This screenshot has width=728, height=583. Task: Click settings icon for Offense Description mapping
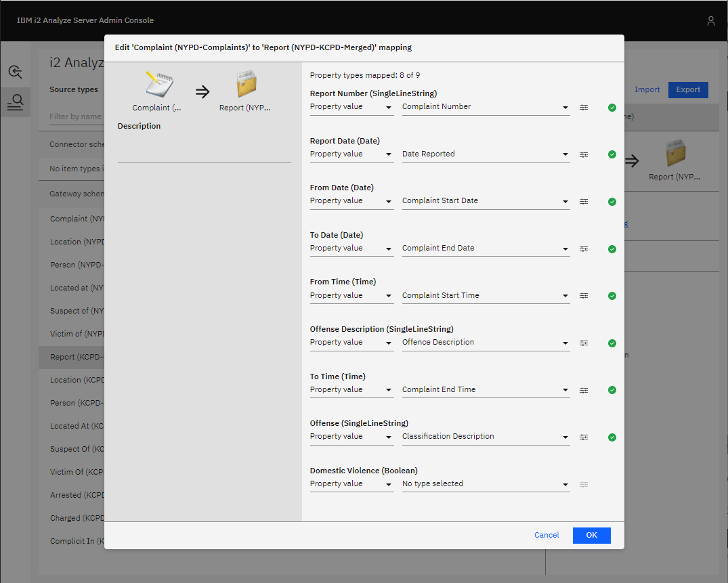(x=584, y=343)
